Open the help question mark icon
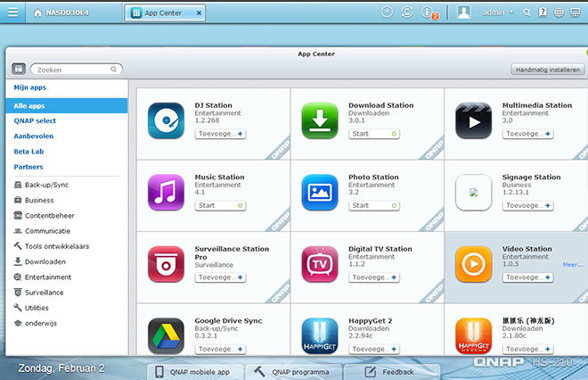588x380 pixels. click(x=543, y=12)
